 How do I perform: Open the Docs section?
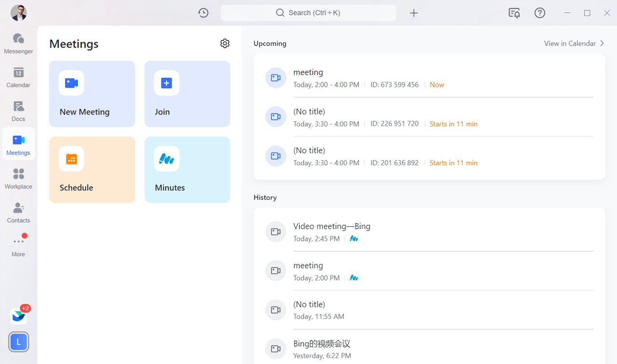pyautogui.click(x=18, y=111)
